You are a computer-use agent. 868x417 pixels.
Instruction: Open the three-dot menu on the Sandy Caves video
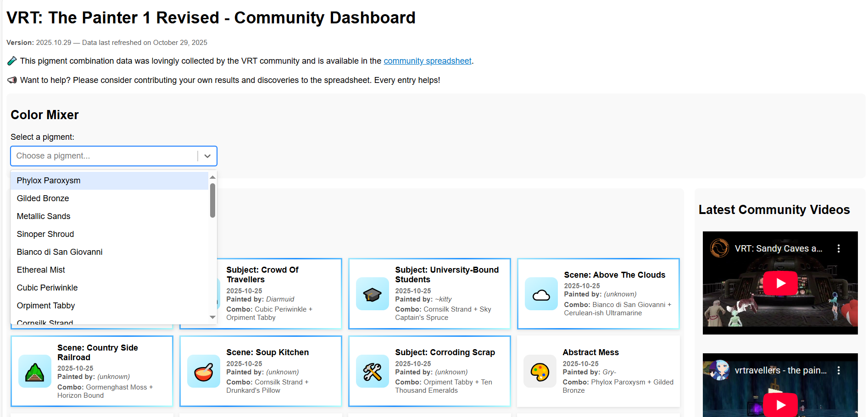click(x=839, y=248)
